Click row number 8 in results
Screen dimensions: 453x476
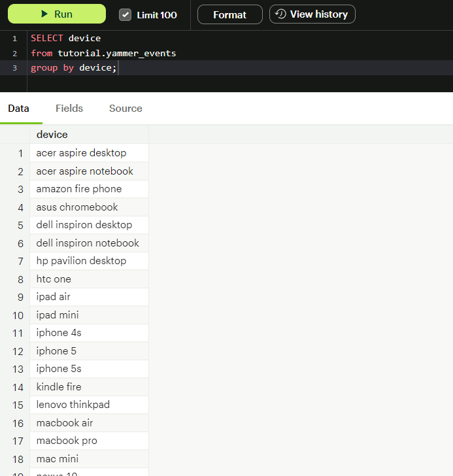click(x=20, y=279)
